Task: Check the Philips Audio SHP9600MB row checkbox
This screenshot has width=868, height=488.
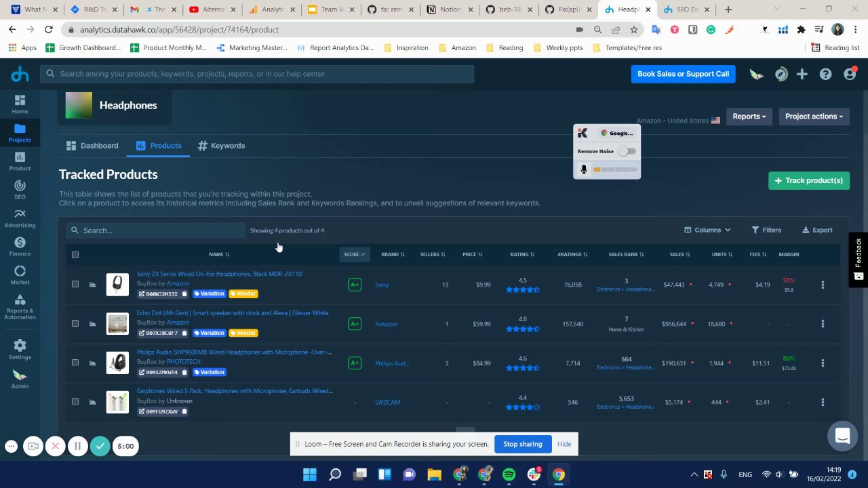Action: coord(75,362)
